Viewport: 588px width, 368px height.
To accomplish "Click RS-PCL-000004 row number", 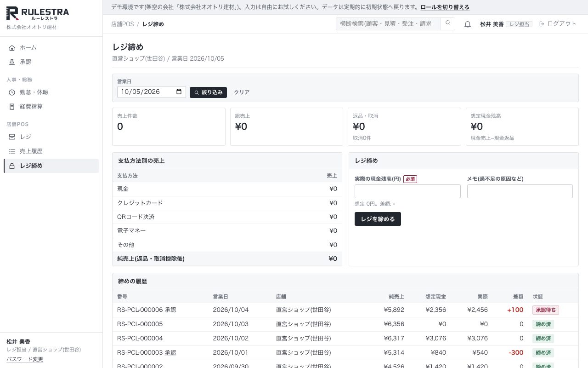I will tap(140, 339).
